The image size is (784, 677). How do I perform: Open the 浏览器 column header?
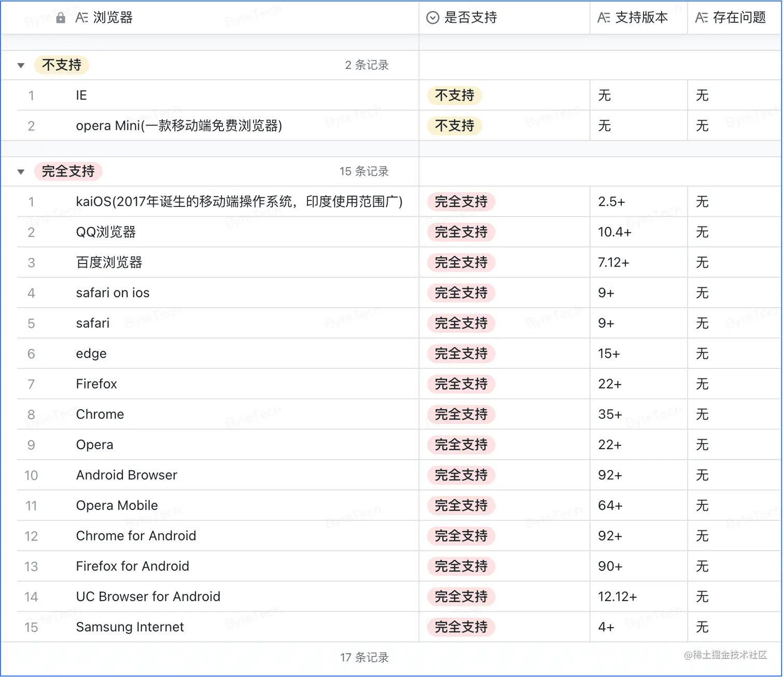click(210, 18)
